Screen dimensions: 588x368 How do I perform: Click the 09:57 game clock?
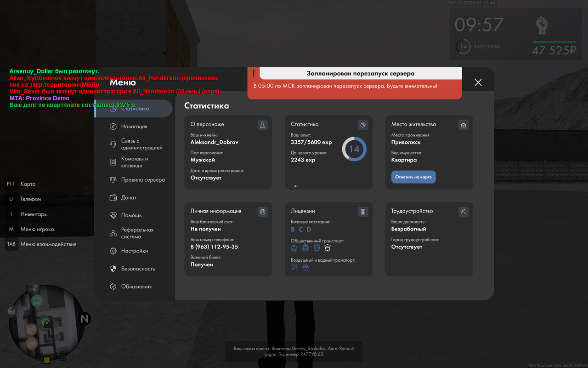479,24
